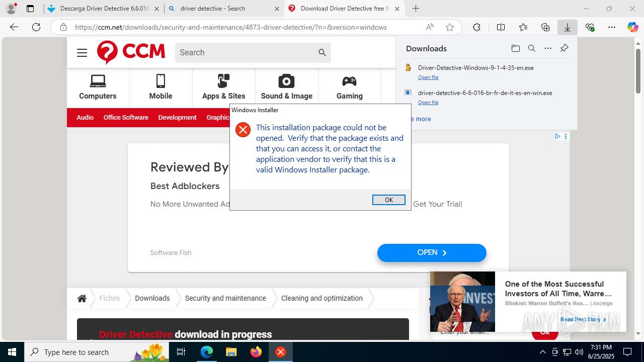Open browser Extensions icon
Viewport: 644px width, 362px height.
(476, 27)
